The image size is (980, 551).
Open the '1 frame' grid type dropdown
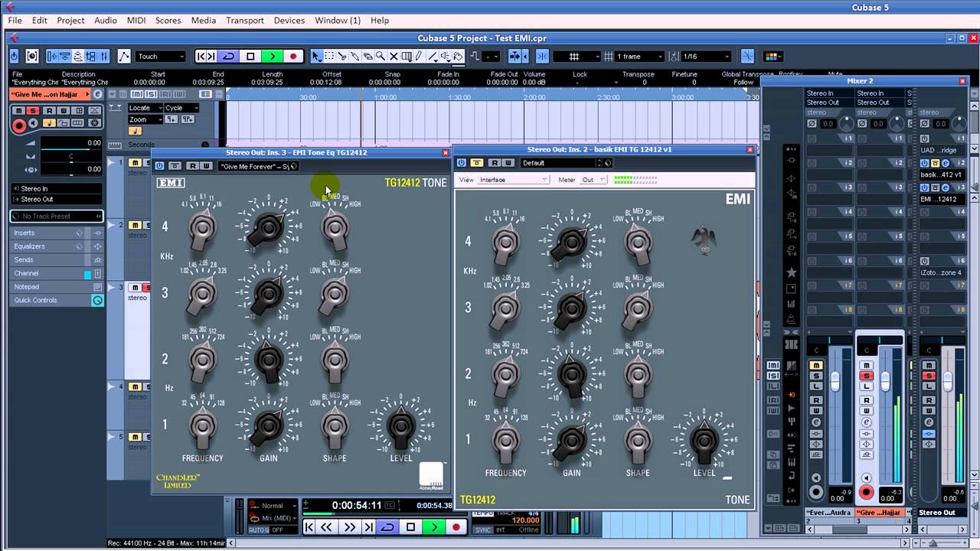pyautogui.click(x=640, y=57)
